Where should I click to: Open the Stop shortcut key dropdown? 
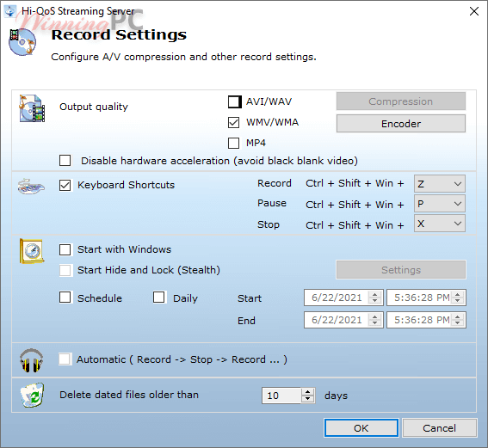pyautogui.click(x=440, y=224)
